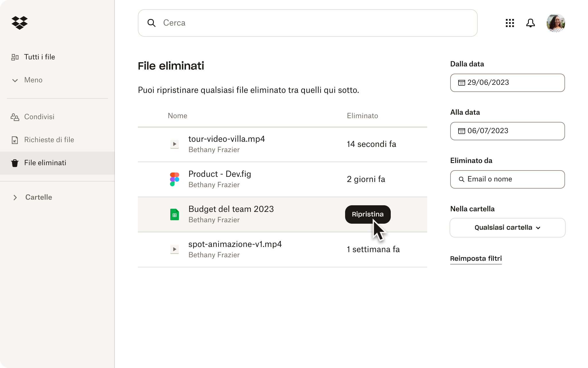The height and width of the screenshot is (368, 588).
Task: Focus the Cerca search field
Action: (x=308, y=23)
